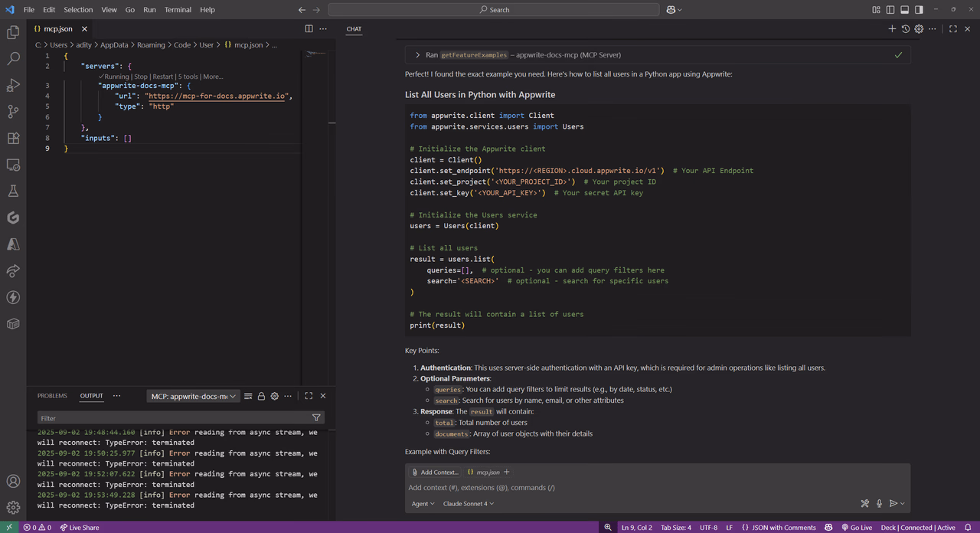Open the mcp-for-docs.appwrite.io URL

217,96
